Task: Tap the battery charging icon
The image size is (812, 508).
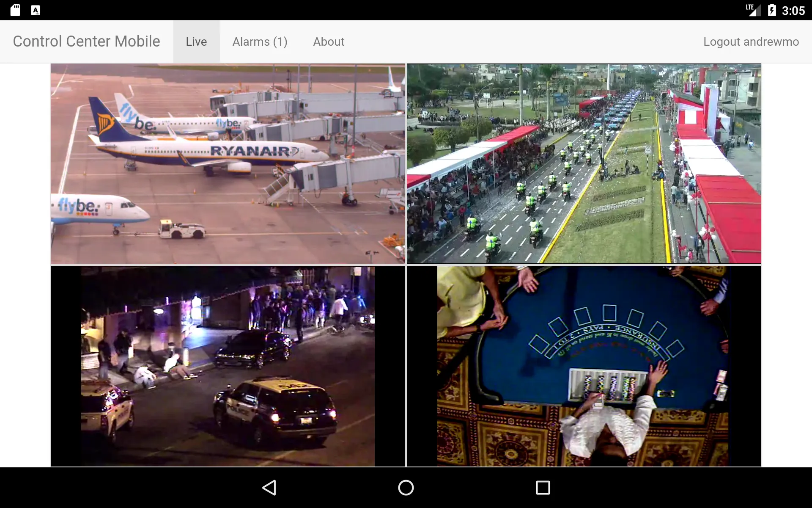Action: point(772,10)
